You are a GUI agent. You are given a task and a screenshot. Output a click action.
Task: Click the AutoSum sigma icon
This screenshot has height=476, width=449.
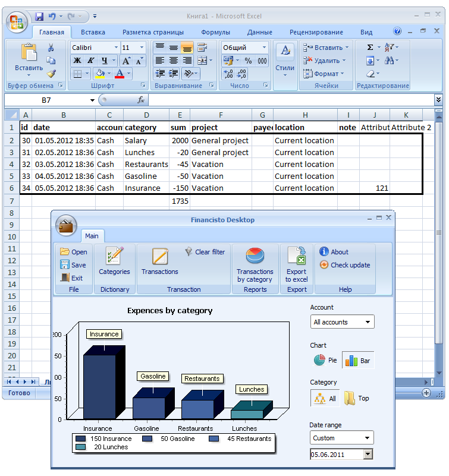[x=370, y=48]
